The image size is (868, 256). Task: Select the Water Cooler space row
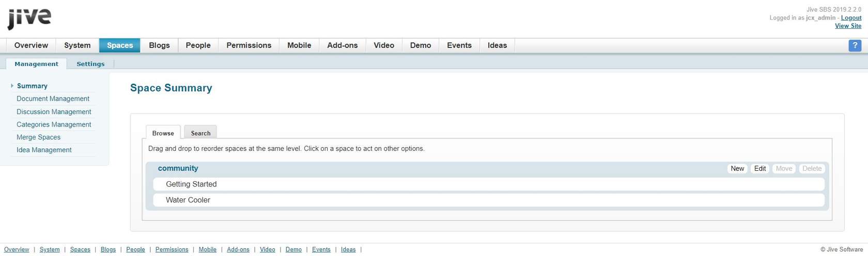pos(188,200)
